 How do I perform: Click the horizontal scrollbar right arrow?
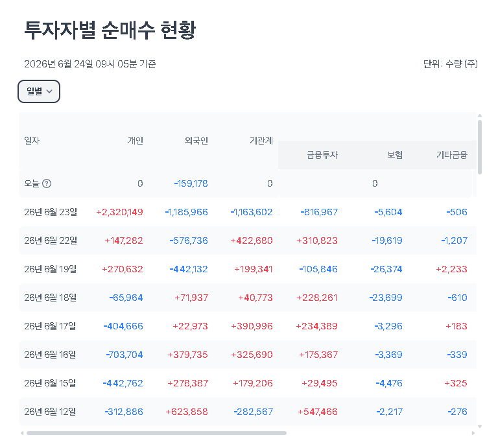473,433
